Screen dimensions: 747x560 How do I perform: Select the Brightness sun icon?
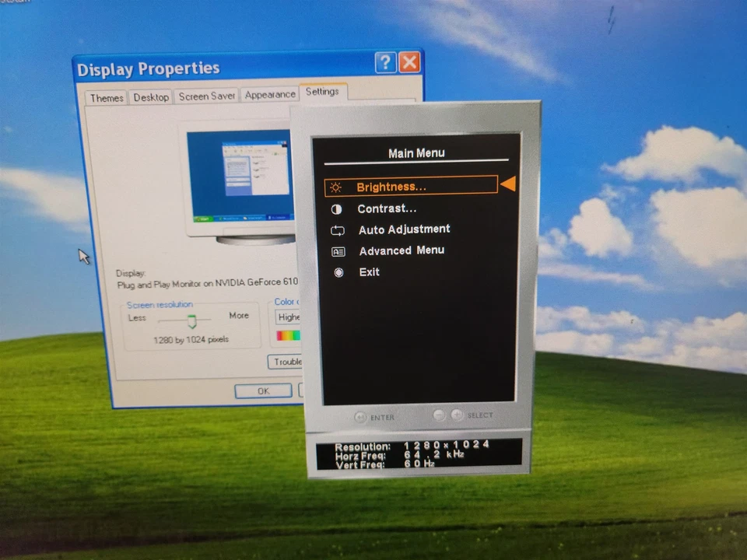pos(335,187)
